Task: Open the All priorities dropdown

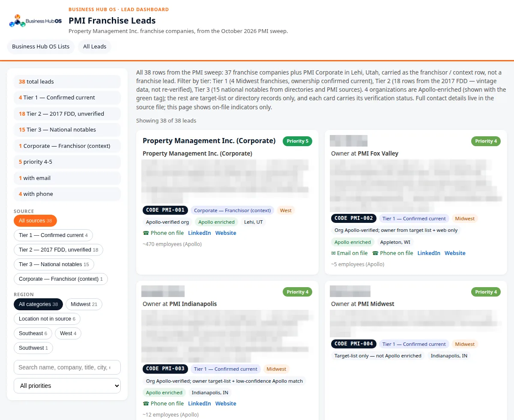Action: (67, 386)
